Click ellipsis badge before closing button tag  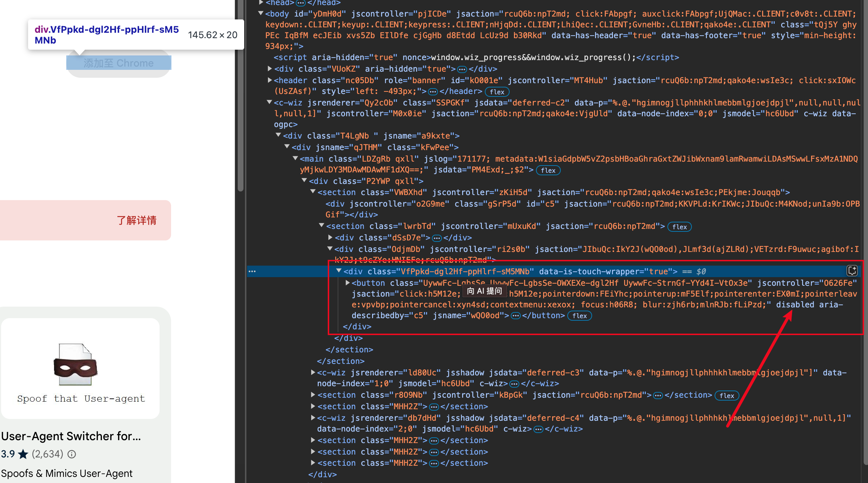516,316
